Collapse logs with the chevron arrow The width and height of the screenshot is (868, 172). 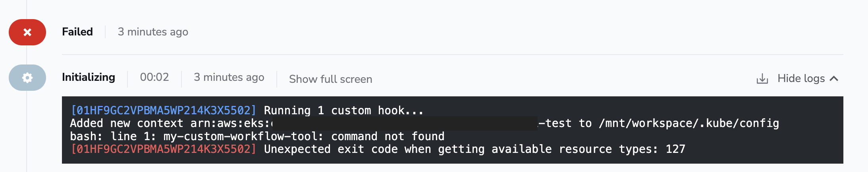click(x=834, y=78)
